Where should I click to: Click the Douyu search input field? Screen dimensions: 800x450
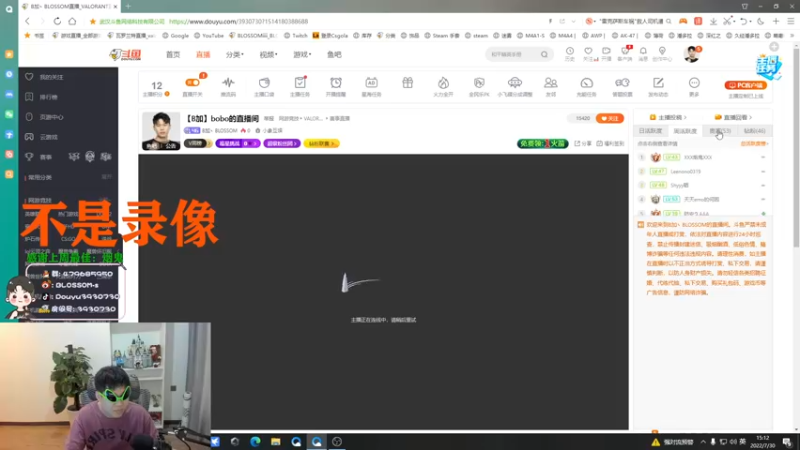click(512, 54)
